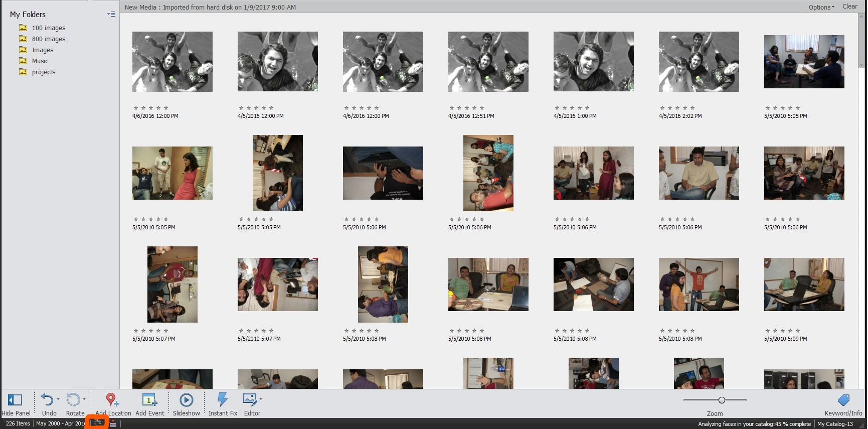Select the photo dated 4/5/2016 2:02 PM
The height and width of the screenshot is (429, 868).
(699, 62)
